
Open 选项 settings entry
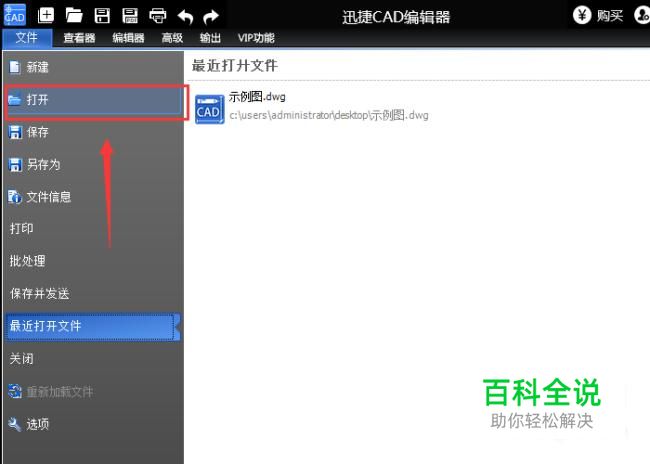pyautogui.click(x=93, y=424)
